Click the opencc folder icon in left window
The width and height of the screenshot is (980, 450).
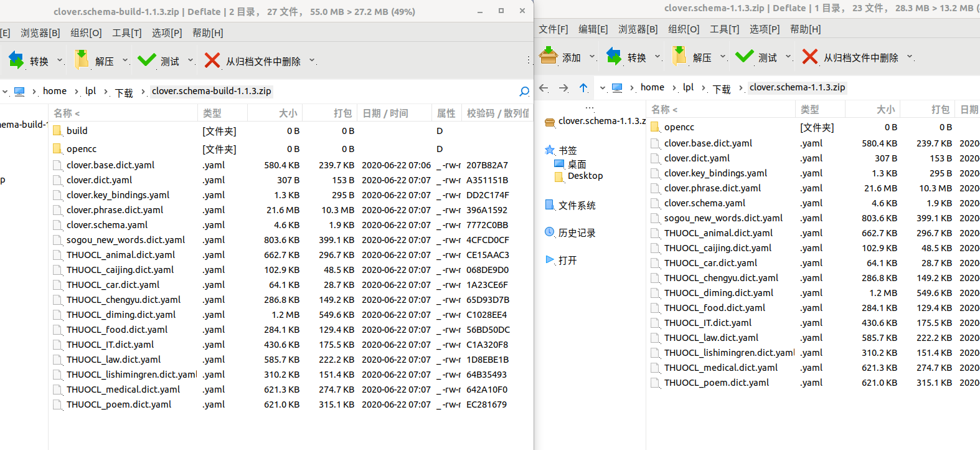click(57, 149)
